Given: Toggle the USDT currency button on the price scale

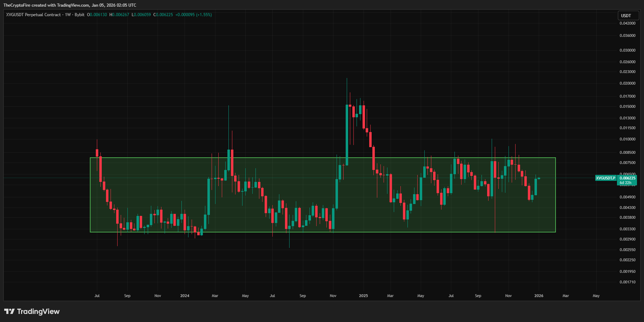Looking at the screenshot, I should coord(628,15).
